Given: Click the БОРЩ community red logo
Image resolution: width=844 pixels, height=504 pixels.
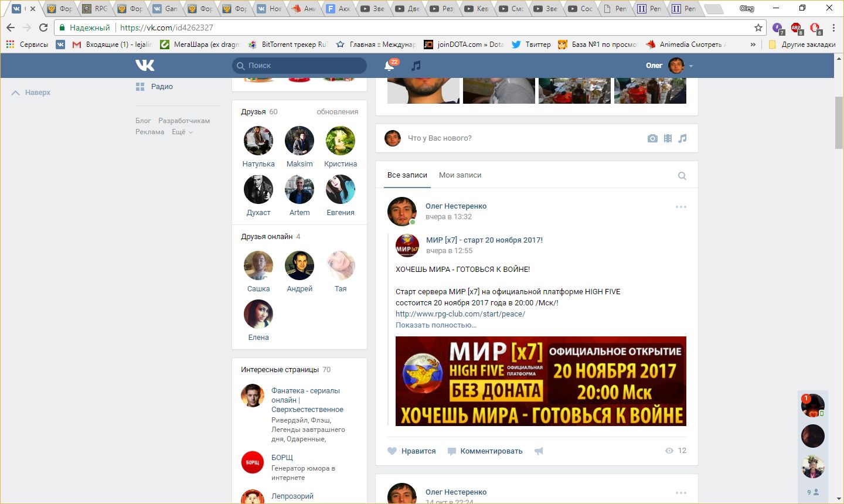Looking at the screenshot, I should (253, 462).
